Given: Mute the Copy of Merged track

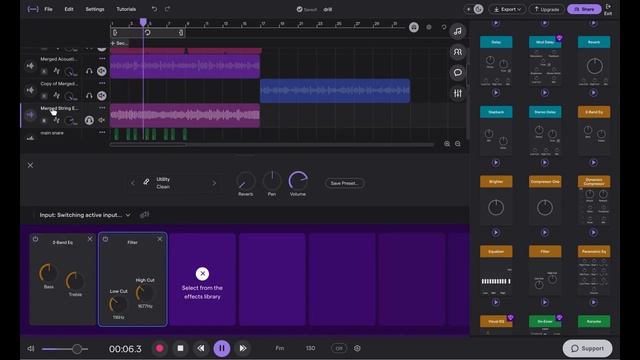Looking at the screenshot, I should 102,96.
